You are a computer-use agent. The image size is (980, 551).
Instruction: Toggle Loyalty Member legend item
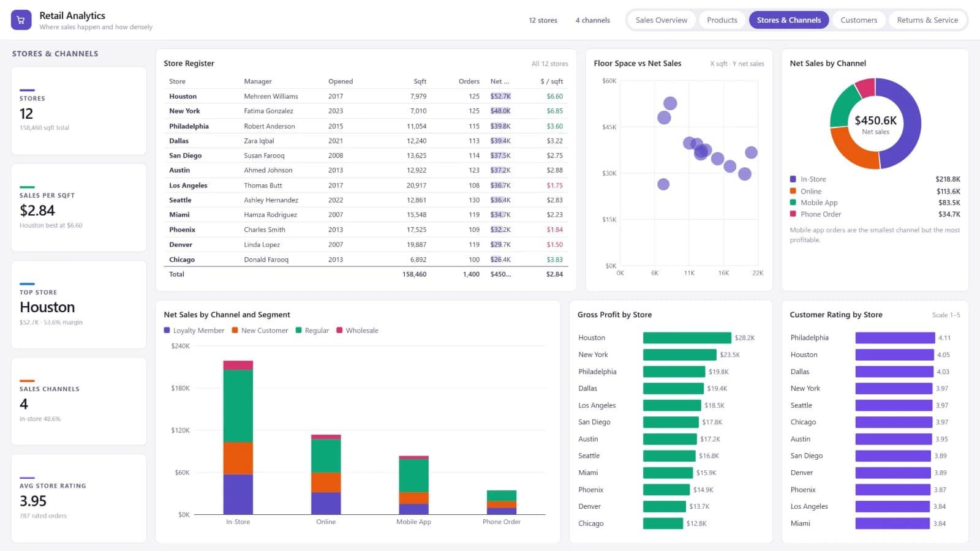(x=194, y=331)
